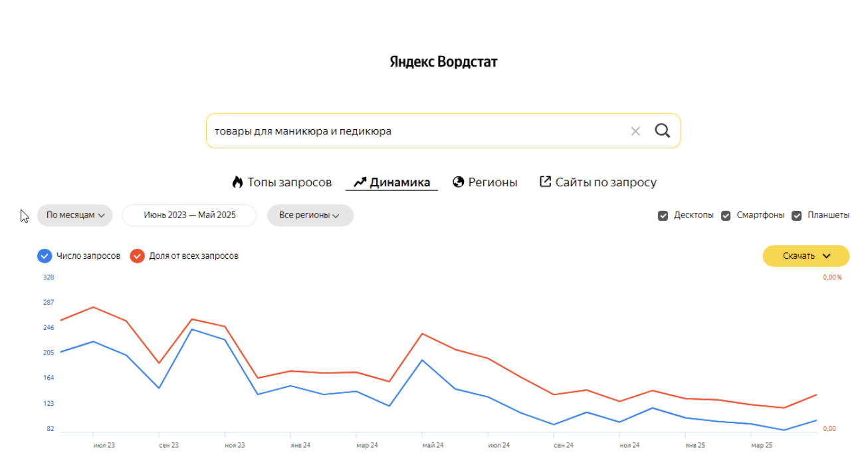This screenshot has width=868, height=463.
Task: Uncheck the Смартфоны checkbox
Action: [x=726, y=216]
